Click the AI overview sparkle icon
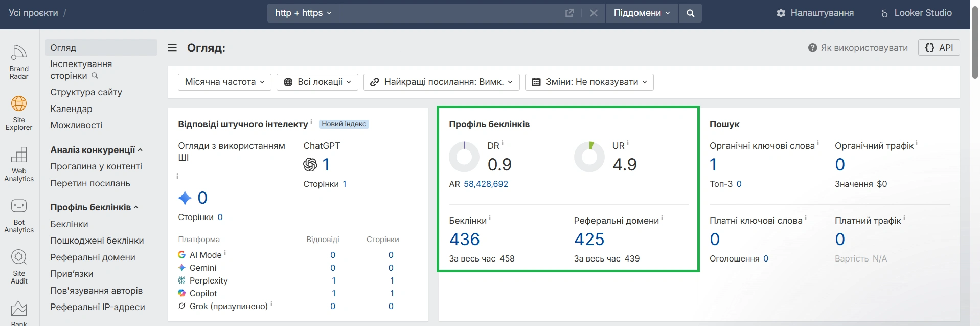This screenshot has width=980, height=326. [x=185, y=198]
